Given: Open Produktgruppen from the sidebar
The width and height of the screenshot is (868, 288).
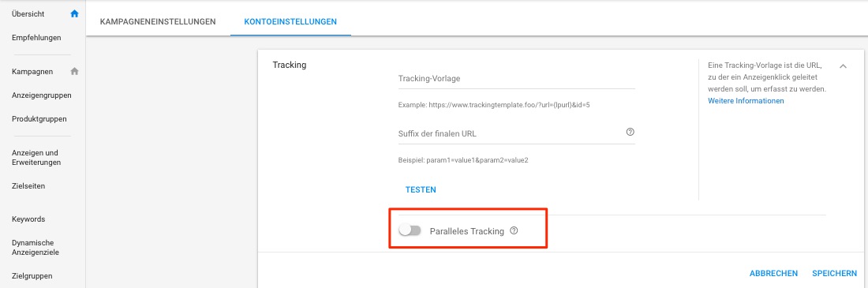Looking at the screenshot, I should point(39,119).
